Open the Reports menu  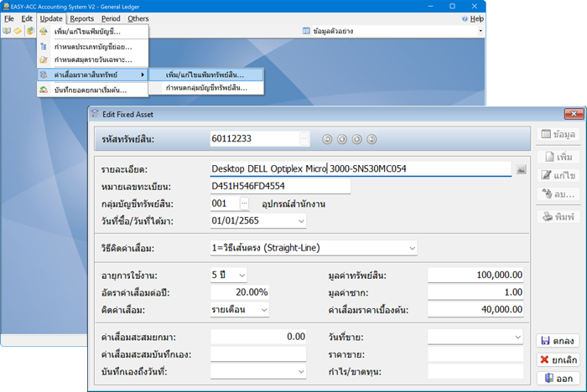(x=81, y=18)
